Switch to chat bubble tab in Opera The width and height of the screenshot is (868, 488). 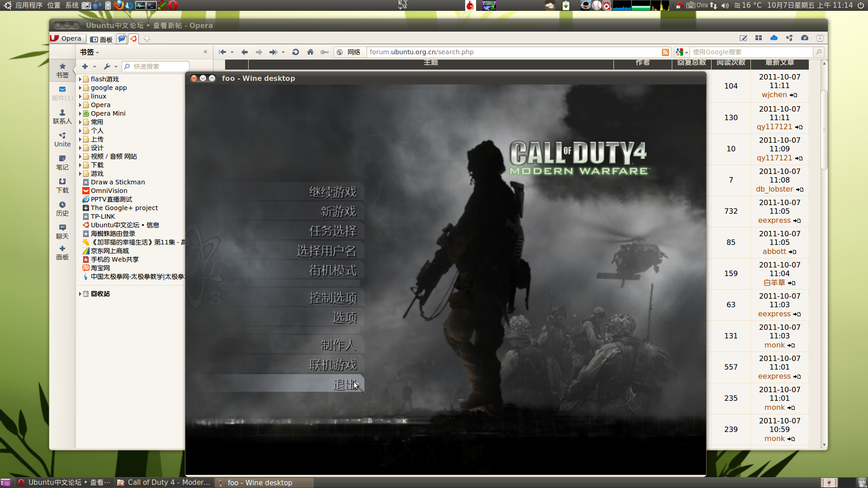[122, 39]
